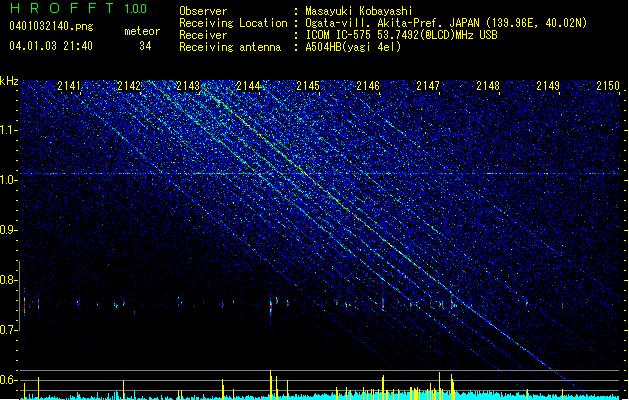
Task: Click the meteor count 34
Action: [x=145, y=46]
